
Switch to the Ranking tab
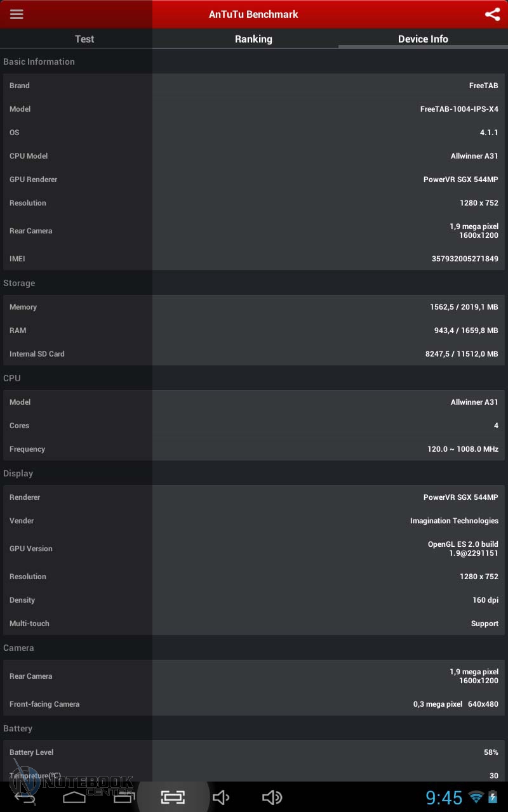[253, 39]
